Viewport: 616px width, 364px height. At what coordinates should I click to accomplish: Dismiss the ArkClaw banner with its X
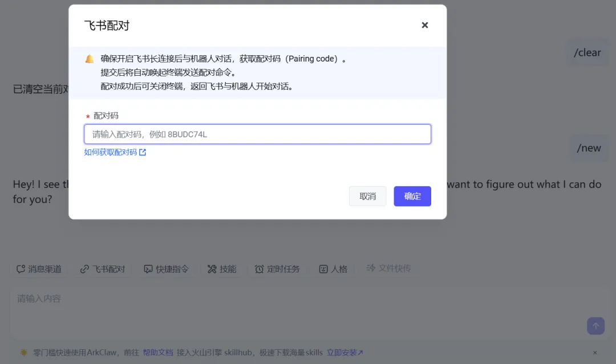click(595, 353)
